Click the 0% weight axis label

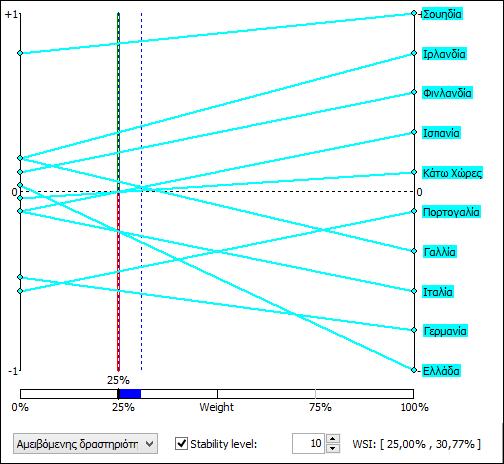coord(20,407)
